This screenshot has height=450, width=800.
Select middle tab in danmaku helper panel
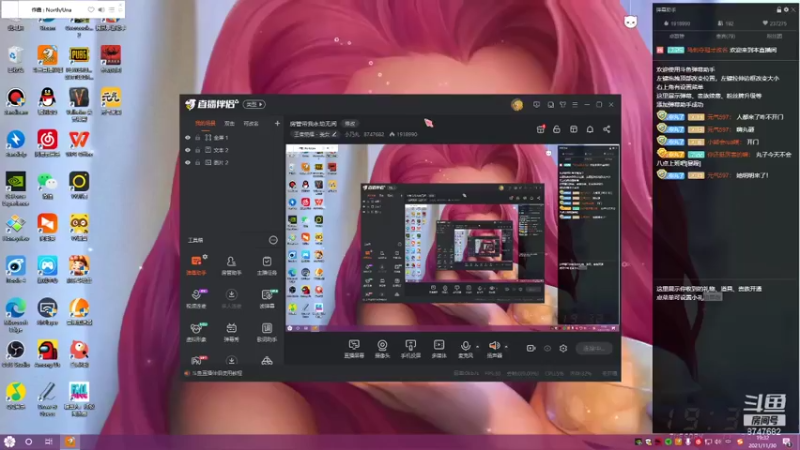pyautogui.click(x=725, y=36)
